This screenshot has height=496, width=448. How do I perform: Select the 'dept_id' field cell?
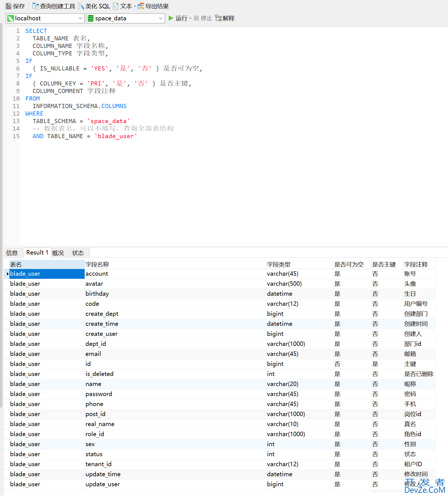tap(175, 344)
